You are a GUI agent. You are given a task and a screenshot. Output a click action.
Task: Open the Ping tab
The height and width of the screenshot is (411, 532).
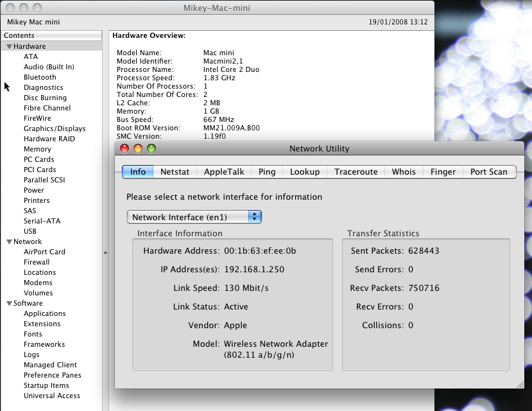(267, 171)
